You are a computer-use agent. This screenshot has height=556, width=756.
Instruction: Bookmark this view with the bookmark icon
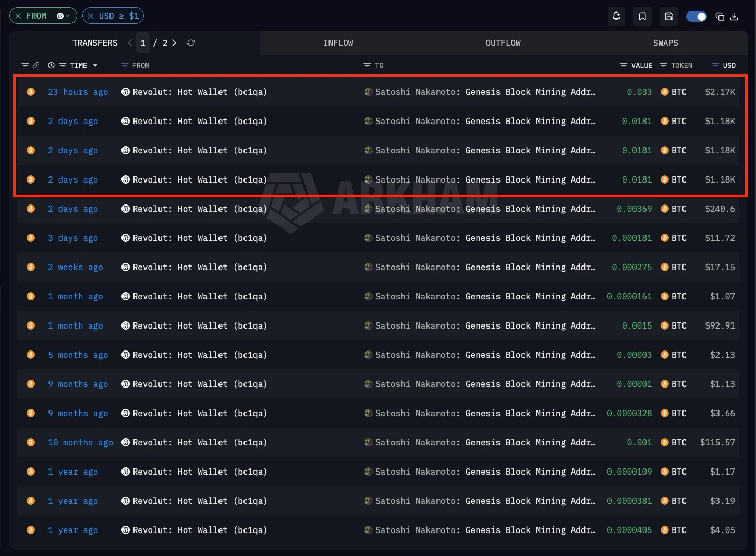point(642,16)
